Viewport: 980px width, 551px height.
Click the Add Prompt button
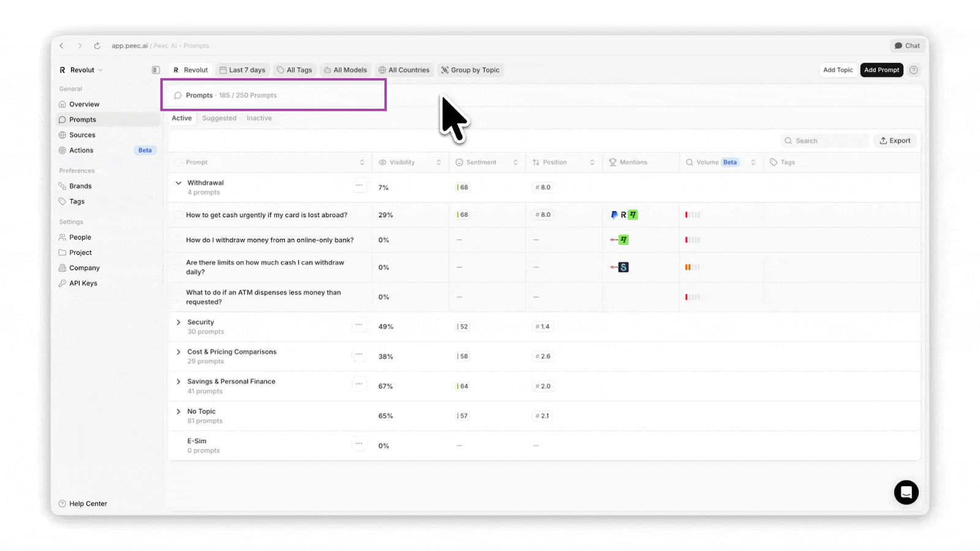881,70
